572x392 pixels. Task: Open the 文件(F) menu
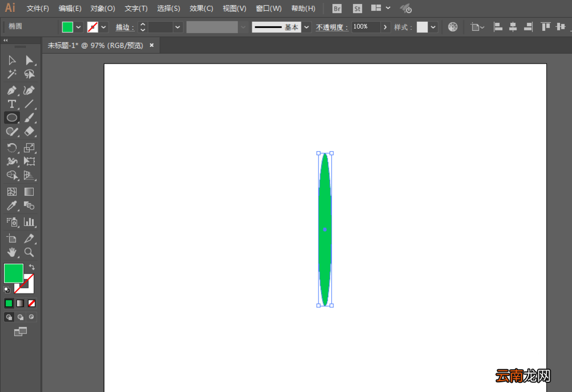click(x=38, y=9)
